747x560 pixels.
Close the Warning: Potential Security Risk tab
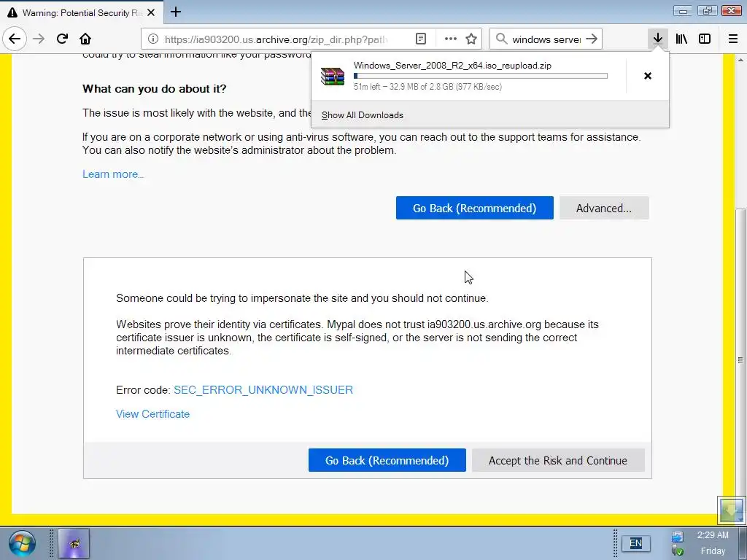(151, 12)
